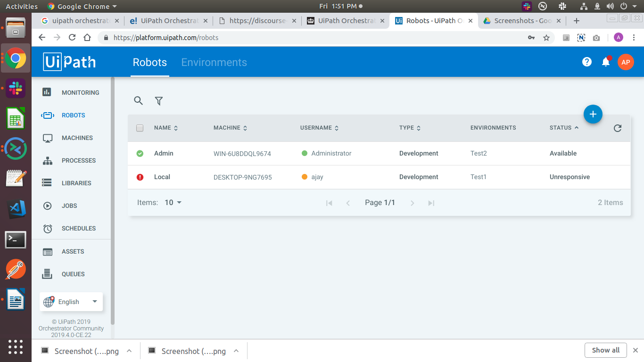This screenshot has width=644, height=362.
Task: Bookmark this page with the star icon
Action: (x=546, y=38)
